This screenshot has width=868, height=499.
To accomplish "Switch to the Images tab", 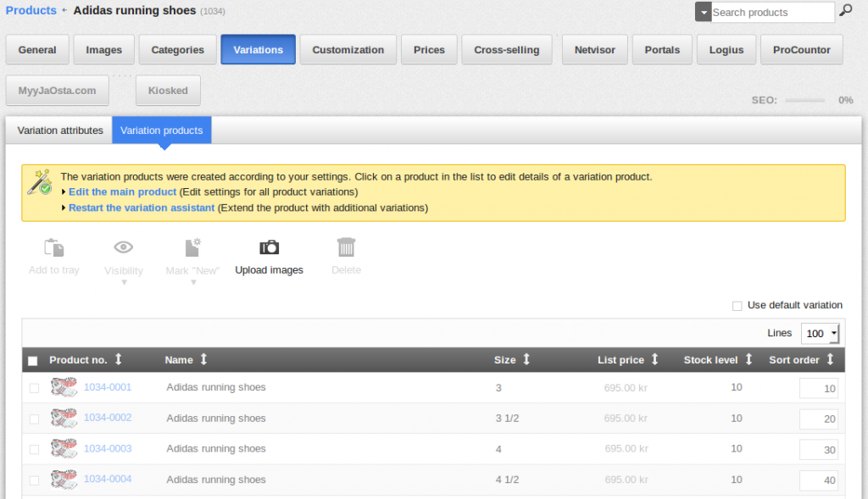I will 103,50.
